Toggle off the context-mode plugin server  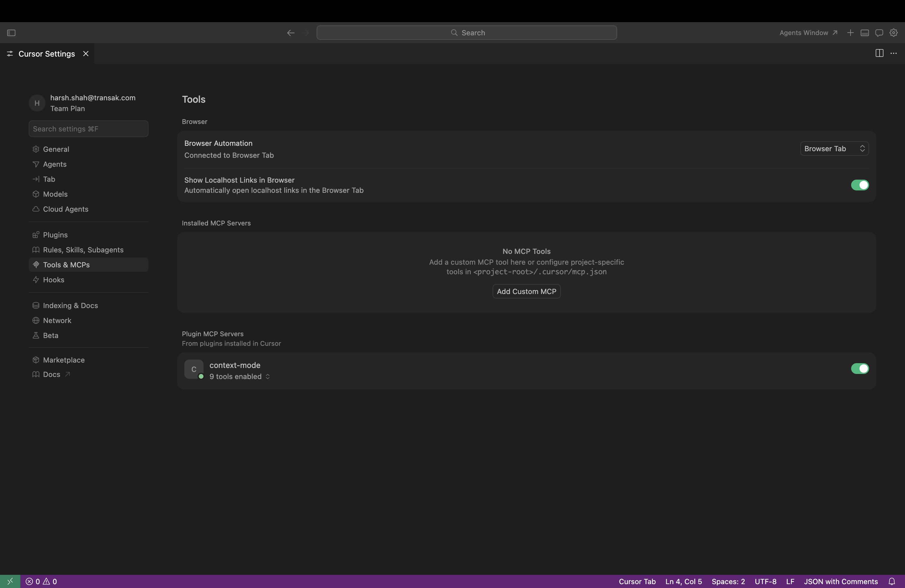click(860, 369)
